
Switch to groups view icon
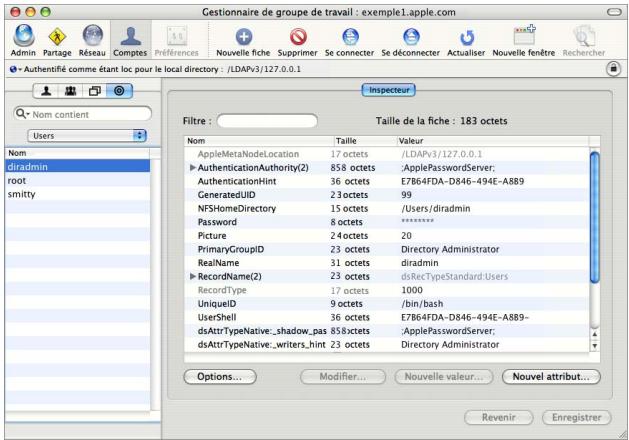(x=71, y=91)
